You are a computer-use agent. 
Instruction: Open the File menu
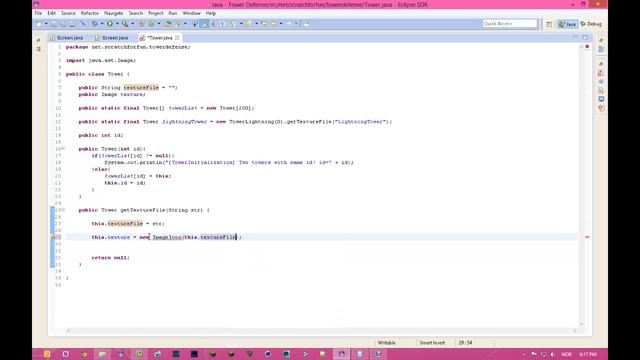(38, 13)
